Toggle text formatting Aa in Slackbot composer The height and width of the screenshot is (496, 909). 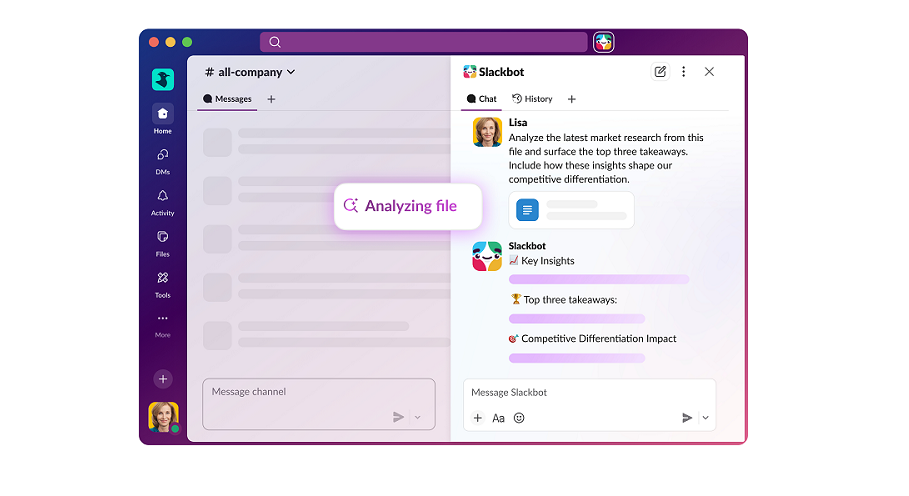click(498, 418)
